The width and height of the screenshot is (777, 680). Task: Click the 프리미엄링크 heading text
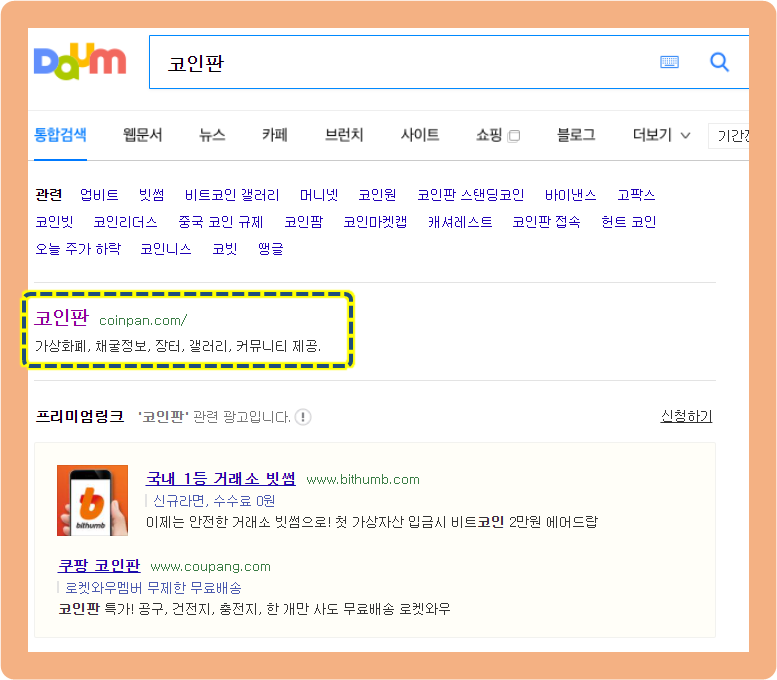(x=80, y=416)
